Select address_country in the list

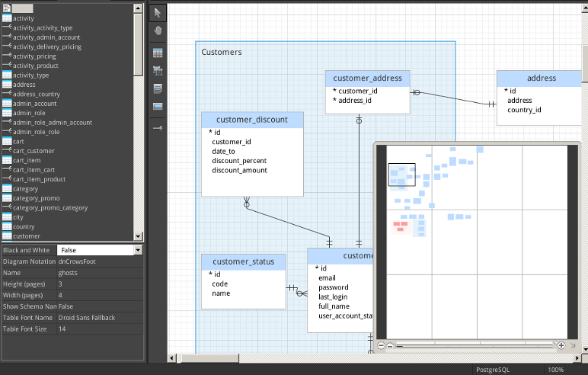tap(37, 95)
